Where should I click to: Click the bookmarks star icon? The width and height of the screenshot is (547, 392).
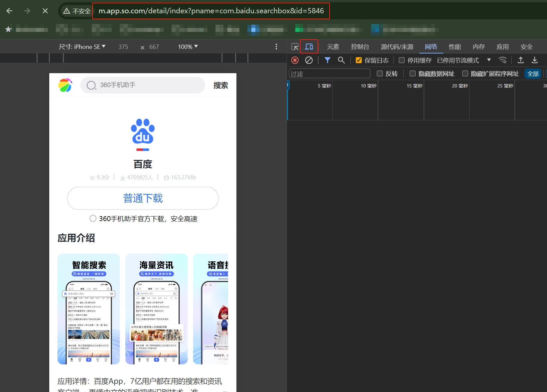pyautogui.click(x=9, y=29)
